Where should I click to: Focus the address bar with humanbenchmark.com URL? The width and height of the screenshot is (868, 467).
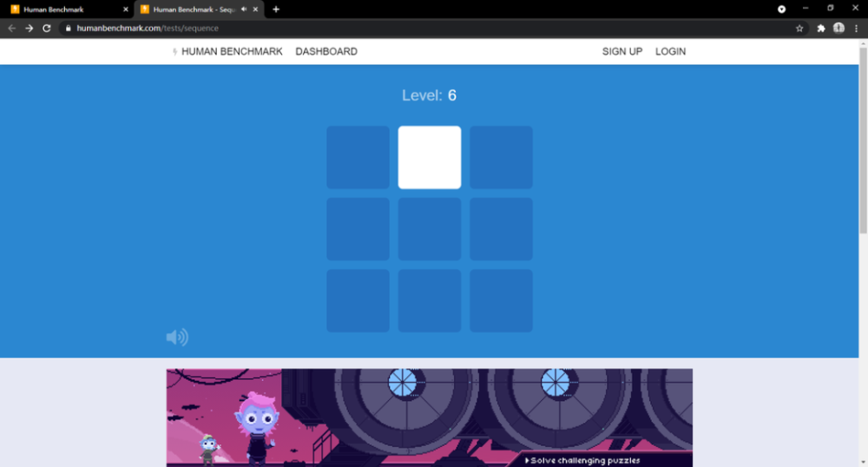click(431, 29)
